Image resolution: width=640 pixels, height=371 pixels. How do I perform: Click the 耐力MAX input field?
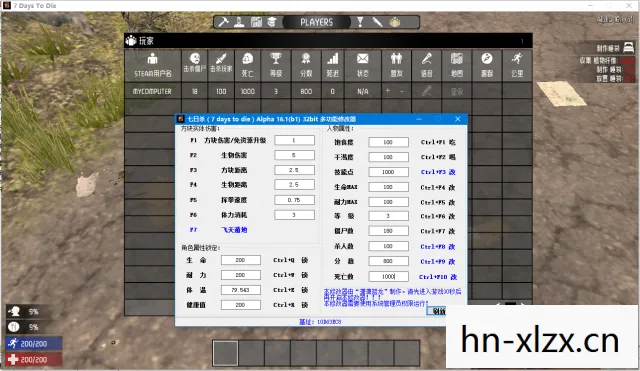tap(388, 202)
